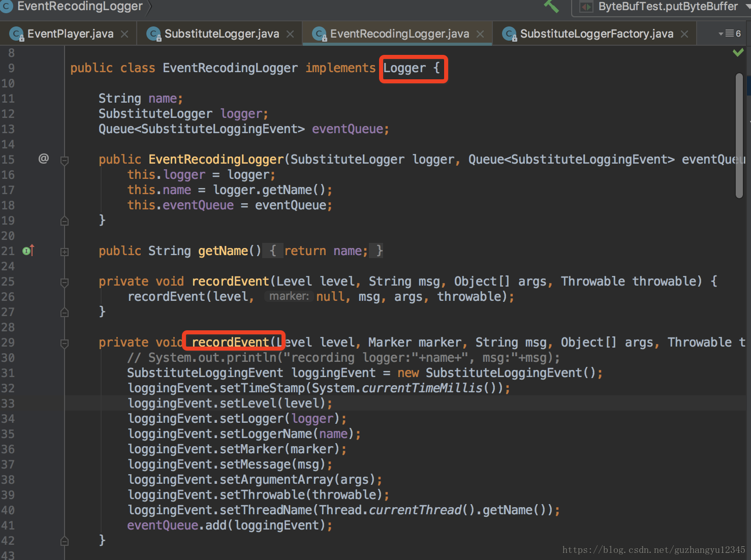Click the folded '{' of getName body
Viewport: 751px width, 560px height.
[x=273, y=251]
